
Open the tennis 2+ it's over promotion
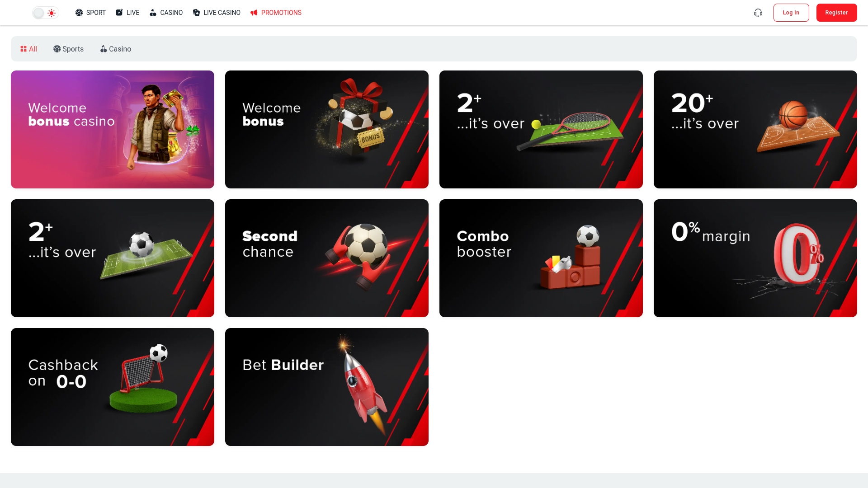click(x=541, y=129)
